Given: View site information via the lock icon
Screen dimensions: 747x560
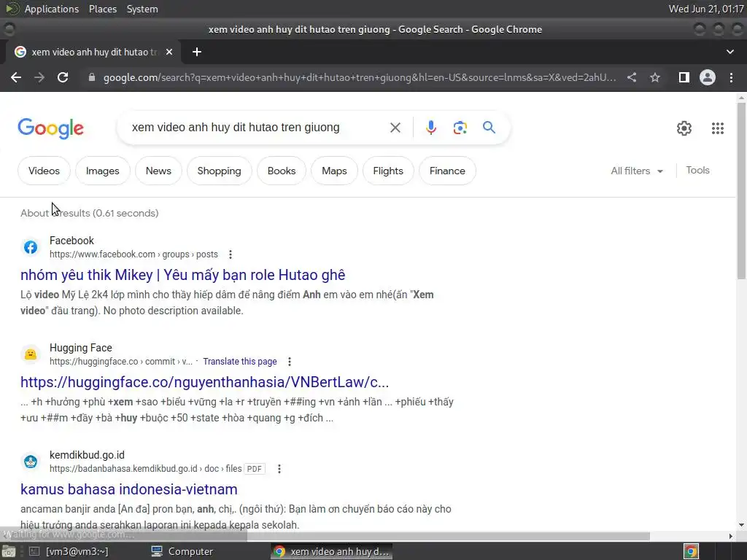Looking at the screenshot, I should (91, 77).
